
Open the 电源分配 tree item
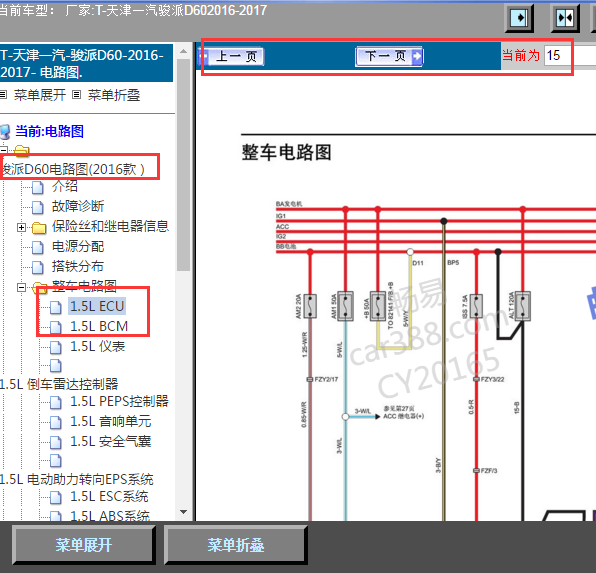click(x=78, y=246)
